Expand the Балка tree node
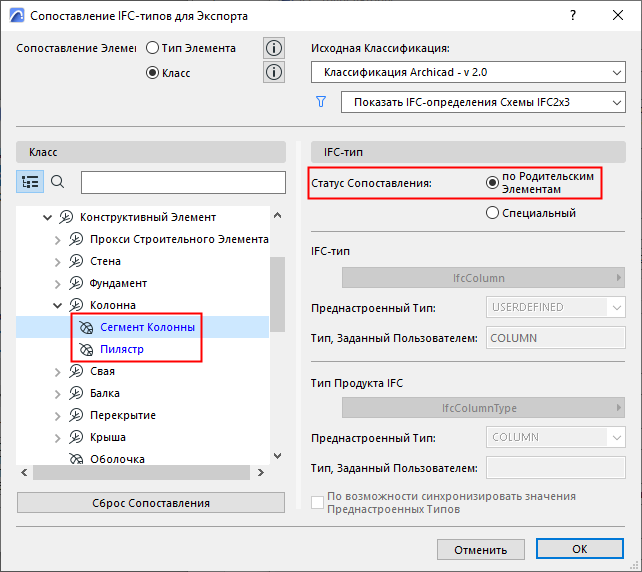This screenshot has width=642, height=572. tap(57, 393)
